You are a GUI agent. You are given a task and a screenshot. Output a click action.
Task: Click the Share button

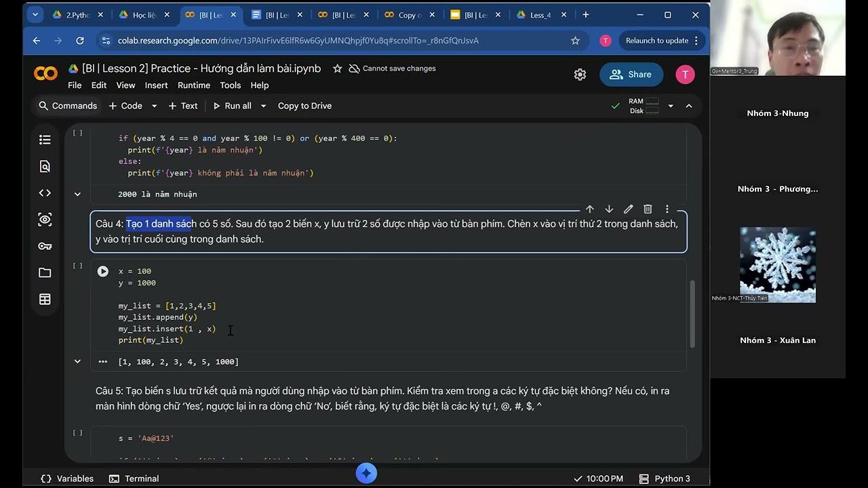[631, 75]
